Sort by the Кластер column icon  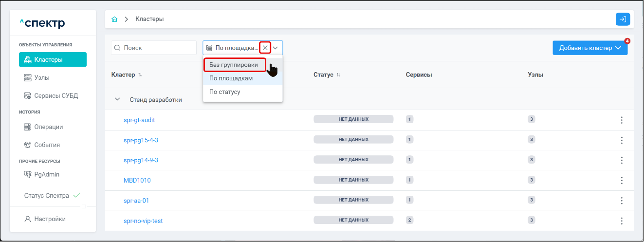[x=140, y=75]
